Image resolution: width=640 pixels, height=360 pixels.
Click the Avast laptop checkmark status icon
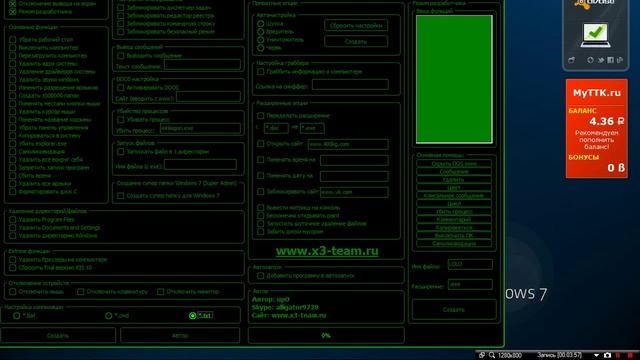[596, 36]
